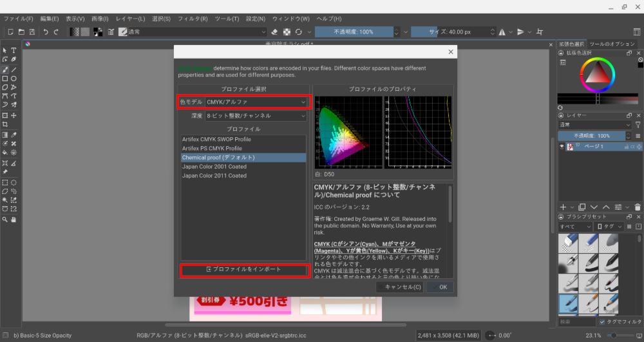This screenshot has height=342, width=644.
Task: Click horizontal mirror tool icon
Action: [502, 32]
